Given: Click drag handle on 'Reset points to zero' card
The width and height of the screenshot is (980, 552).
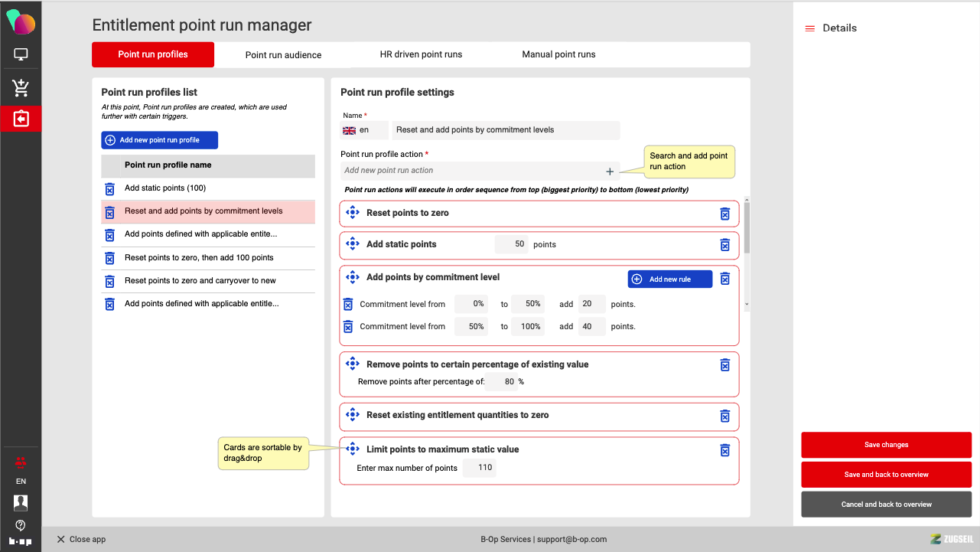Looking at the screenshot, I should pyautogui.click(x=352, y=213).
